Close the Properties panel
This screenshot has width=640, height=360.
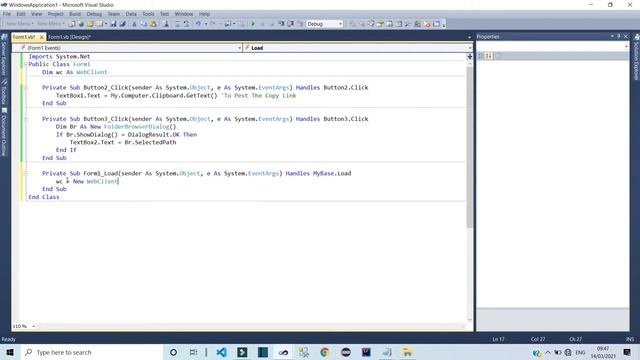626,36
